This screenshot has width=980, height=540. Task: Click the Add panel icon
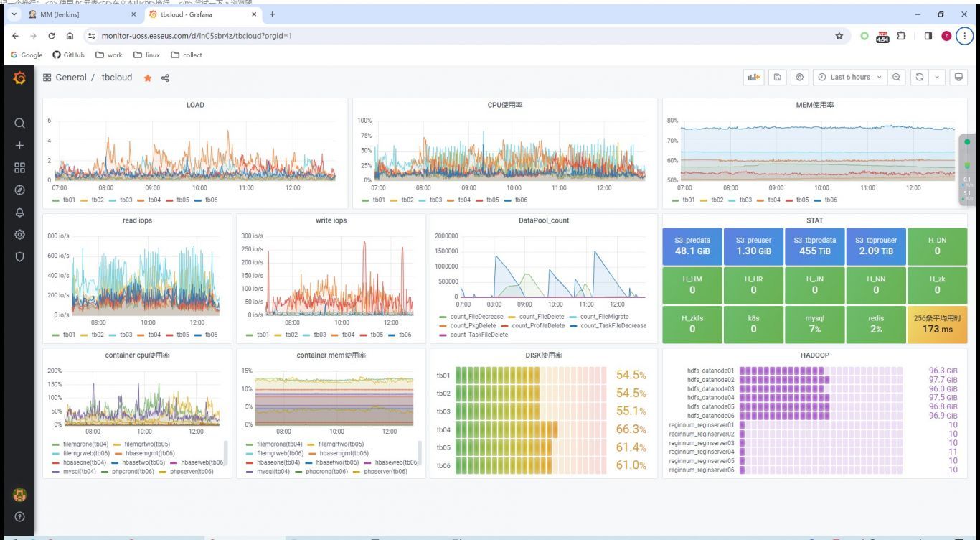(x=753, y=78)
